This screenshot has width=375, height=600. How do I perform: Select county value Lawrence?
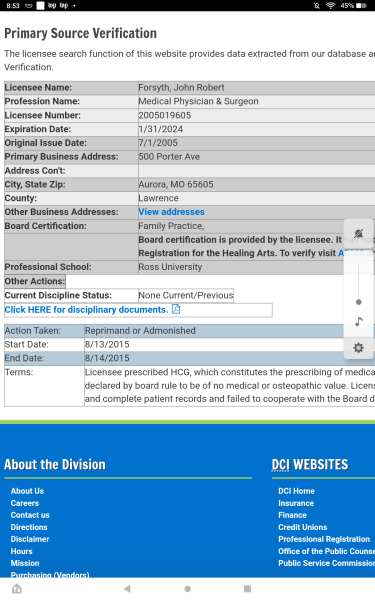[158, 198]
